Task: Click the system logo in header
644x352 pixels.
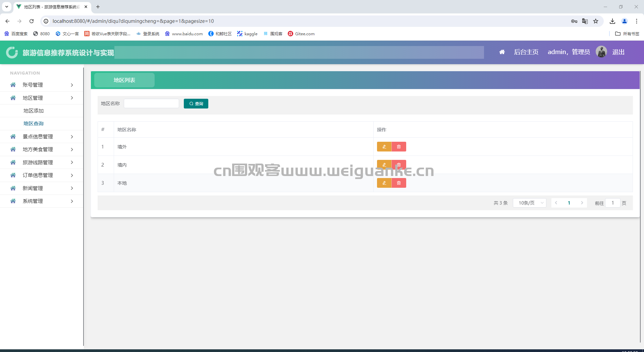Action: pos(12,52)
